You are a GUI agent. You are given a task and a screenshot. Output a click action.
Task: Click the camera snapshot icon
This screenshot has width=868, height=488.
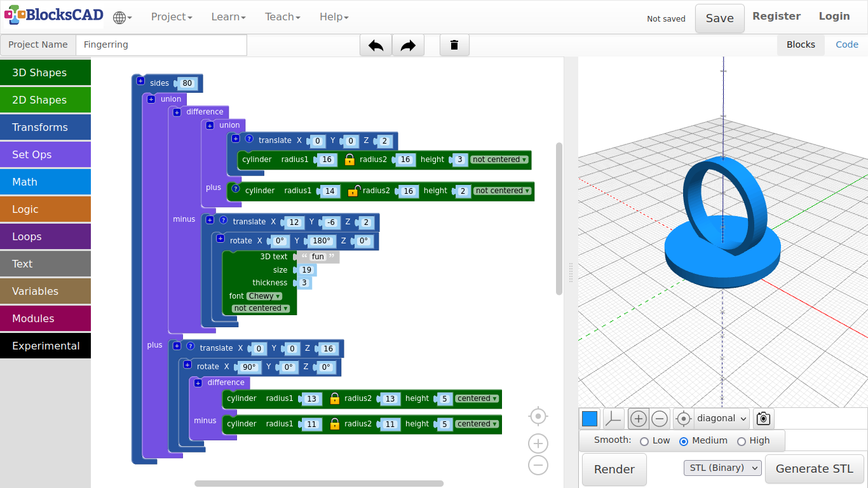coord(763,419)
